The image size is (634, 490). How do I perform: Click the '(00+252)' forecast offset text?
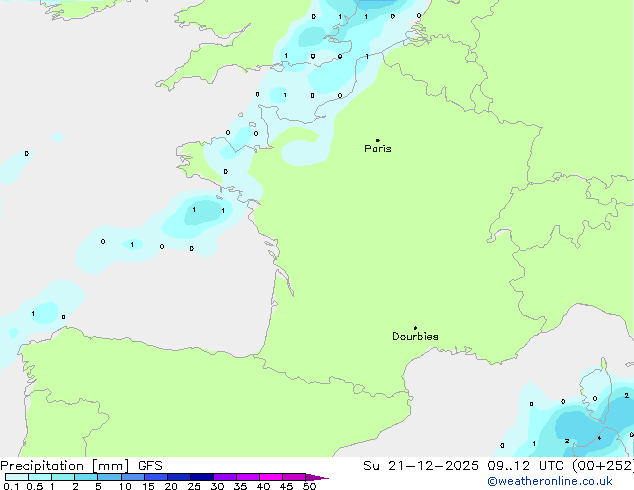pyautogui.click(x=602, y=466)
